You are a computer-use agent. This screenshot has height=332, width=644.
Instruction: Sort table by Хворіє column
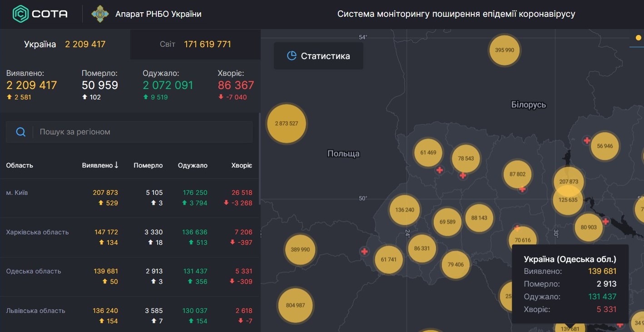(x=242, y=165)
